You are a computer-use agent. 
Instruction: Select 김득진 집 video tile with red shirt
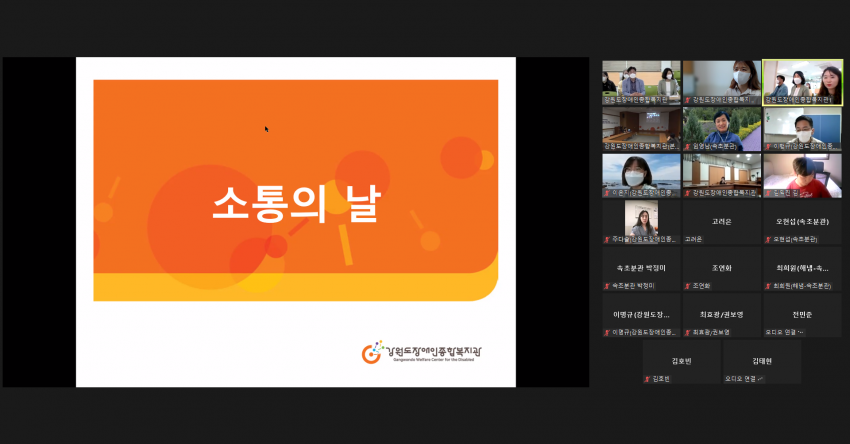click(803, 176)
